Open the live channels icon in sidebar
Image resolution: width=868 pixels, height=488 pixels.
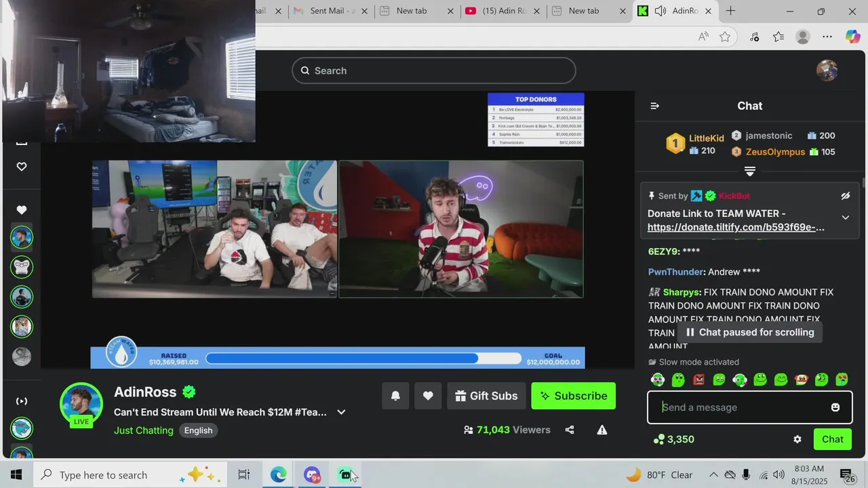click(x=22, y=401)
